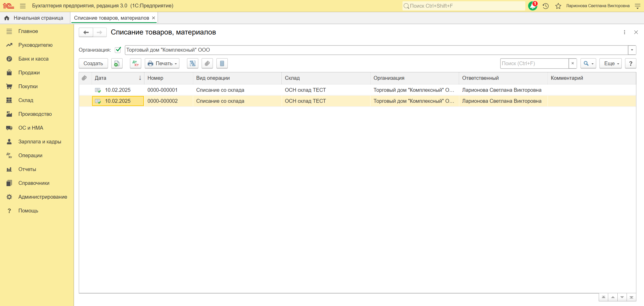
Task: Click the user name Ларионова Светлана Викторовна
Action: [598, 6]
